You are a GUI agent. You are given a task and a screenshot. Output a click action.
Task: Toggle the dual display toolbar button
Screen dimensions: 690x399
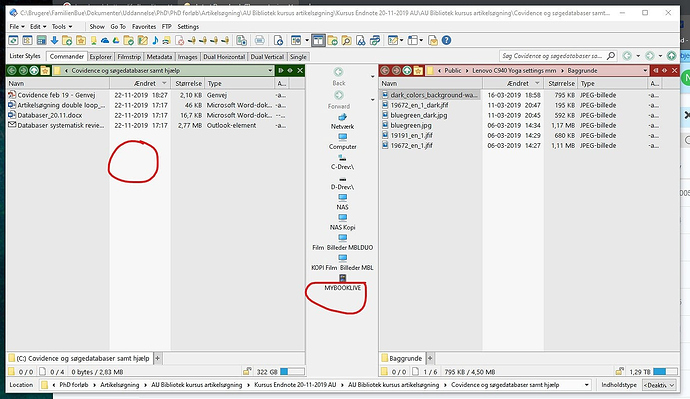pos(318,40)
